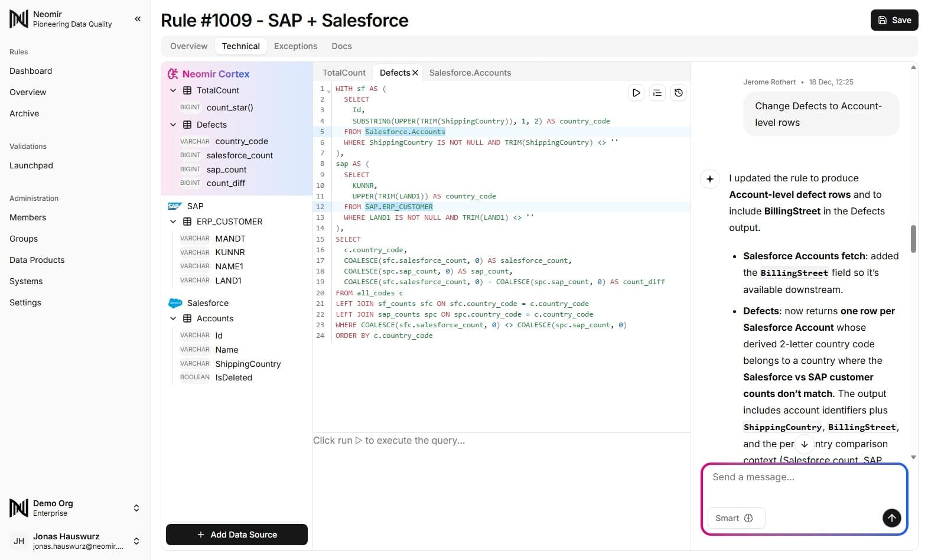Click Add Data Source button
Viewport: 928px width, 560px height.
click(x=237, y=535)
